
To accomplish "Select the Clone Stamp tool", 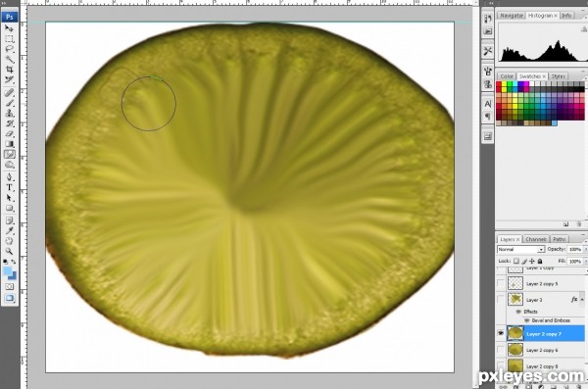I will click(10, 113).
